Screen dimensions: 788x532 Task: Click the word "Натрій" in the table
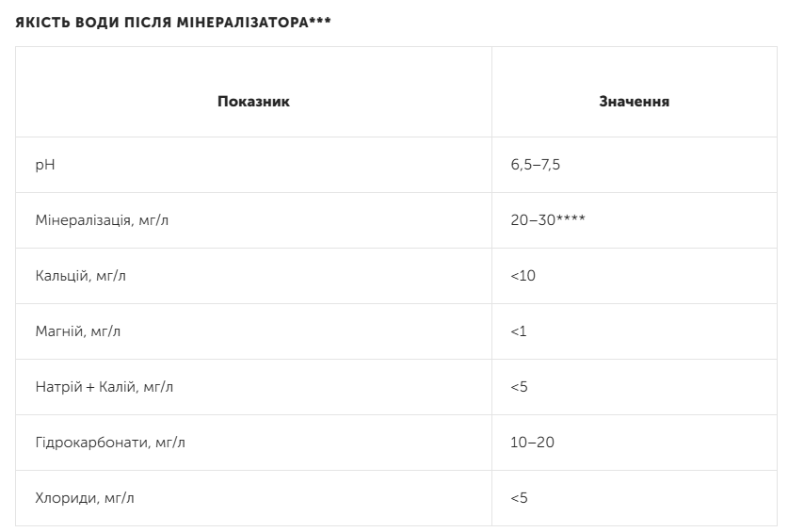pyautogui.click(x=56, y=387)
